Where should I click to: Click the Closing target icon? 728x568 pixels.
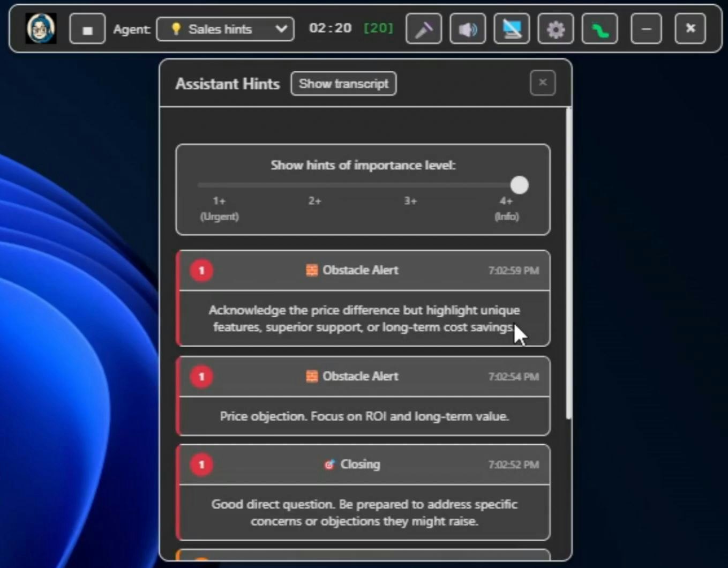click(329, 465)
